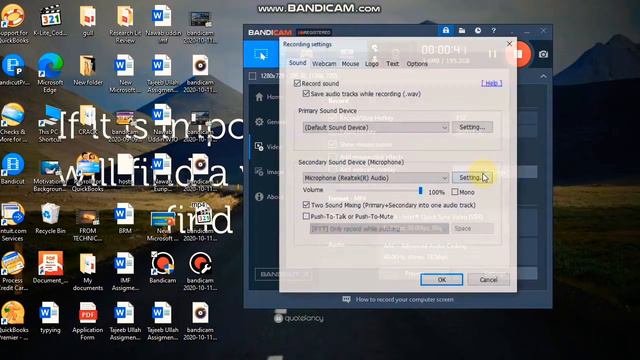Viewport: 640px width, 360px height.
Task: Toggle Two Sound Mixing checkbox
Action: click(306, 205)
